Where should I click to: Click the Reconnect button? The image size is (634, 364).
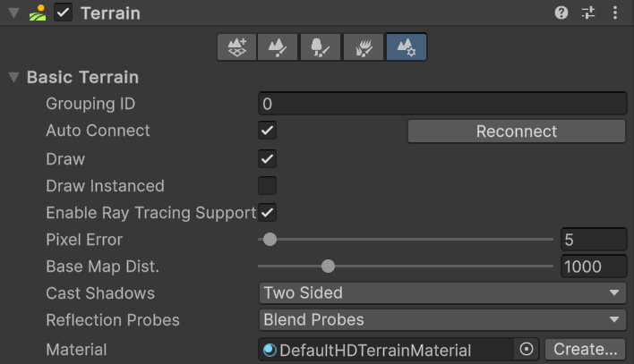click(x=517, y=131)
